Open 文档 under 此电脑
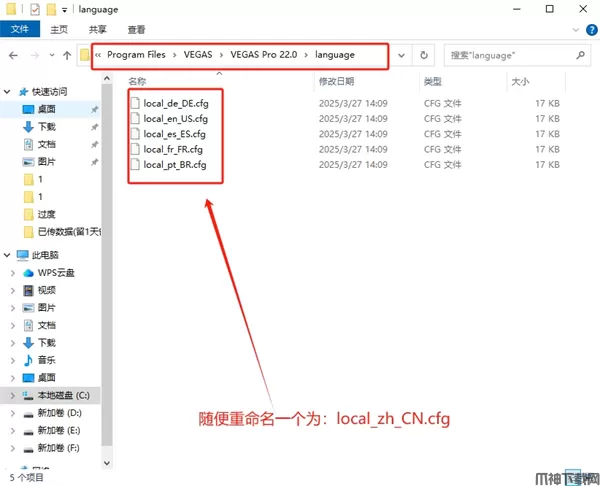This screenshot has height=486, width=600. pyautogui.click(x=46, y=325)
